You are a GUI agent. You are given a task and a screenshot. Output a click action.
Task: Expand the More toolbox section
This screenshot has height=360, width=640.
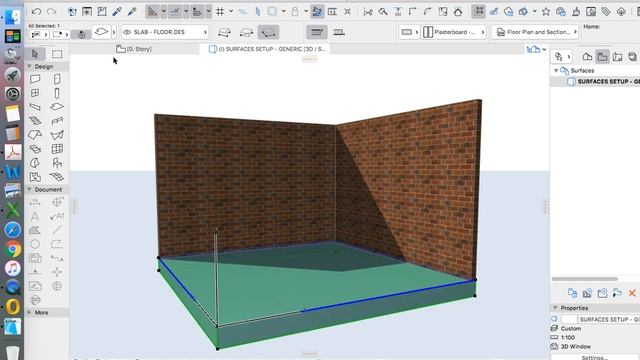pos(29,312)
